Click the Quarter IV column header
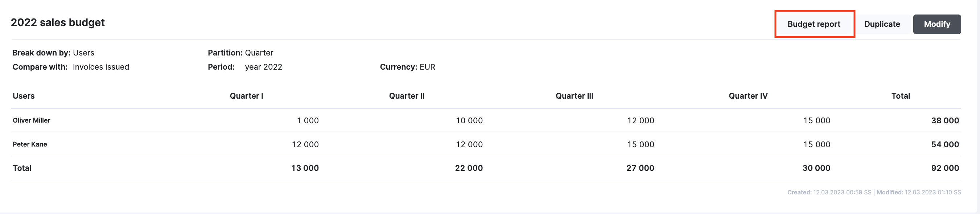980x214 pixels. (x=748, y=96)
